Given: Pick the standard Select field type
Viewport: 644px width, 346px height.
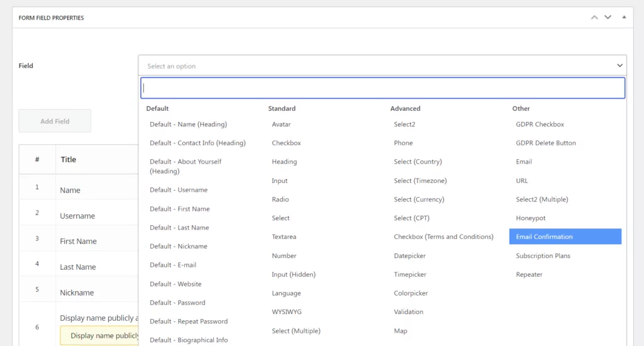Looking at the screenshot, I should (280, 218).
